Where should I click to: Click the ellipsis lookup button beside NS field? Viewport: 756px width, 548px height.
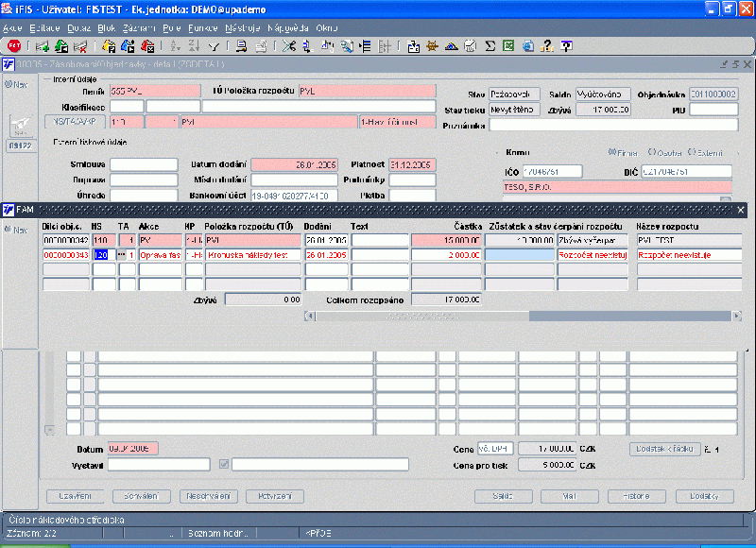point(121,255)
